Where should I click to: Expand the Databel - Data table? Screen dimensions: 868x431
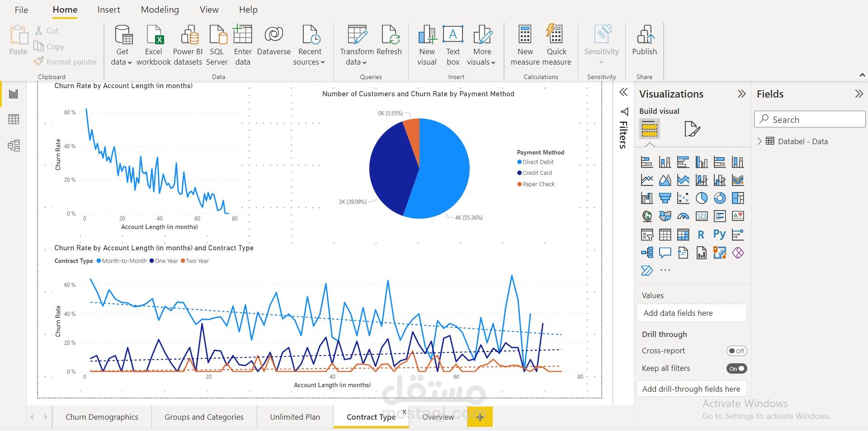tap(759, 141)
